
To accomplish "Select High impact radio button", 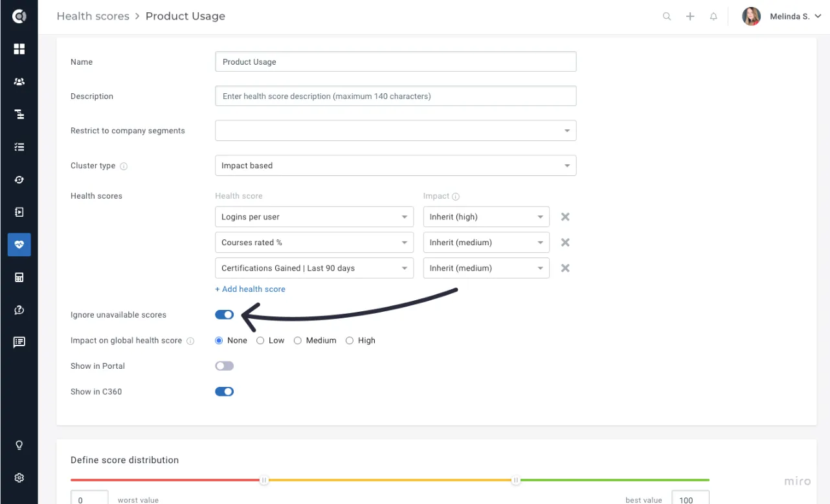I will (350, 340).
